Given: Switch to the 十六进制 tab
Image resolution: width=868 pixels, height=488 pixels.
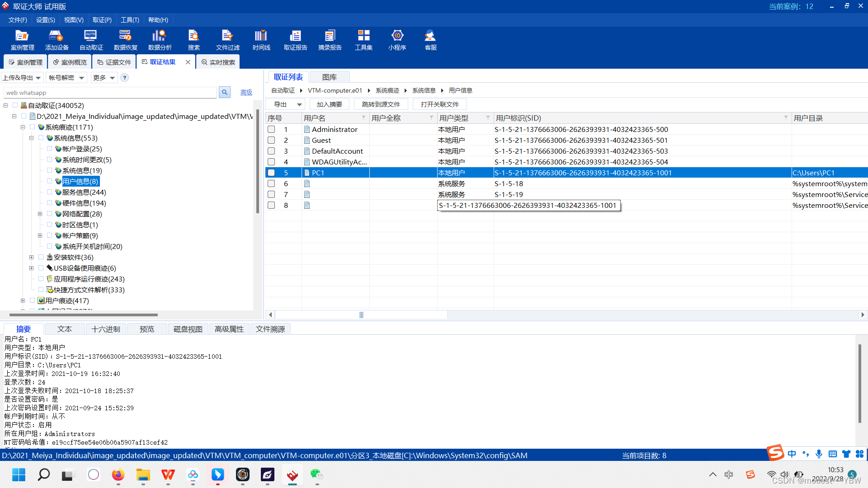Looking at the screenshot, I should (106, 329).
